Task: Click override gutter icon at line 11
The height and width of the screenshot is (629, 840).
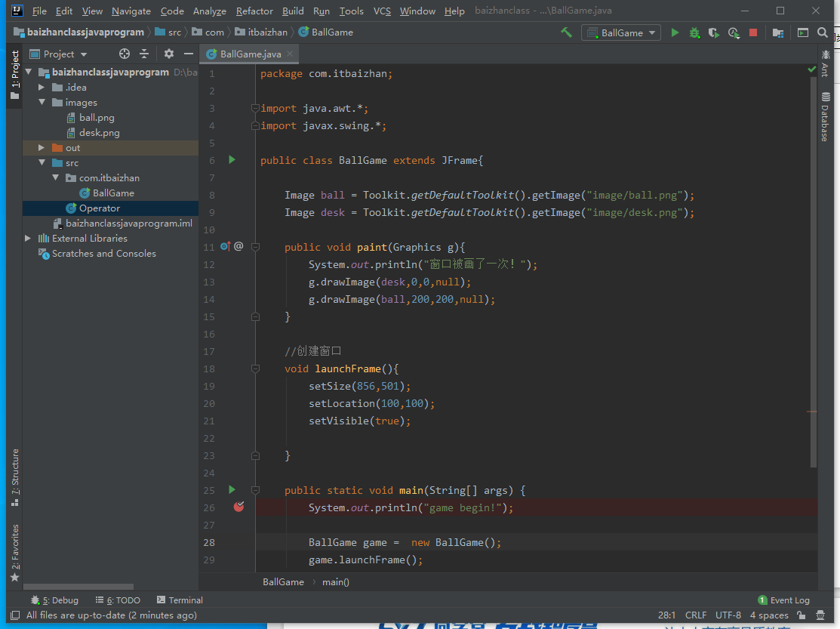Action: tap(225, 246)
